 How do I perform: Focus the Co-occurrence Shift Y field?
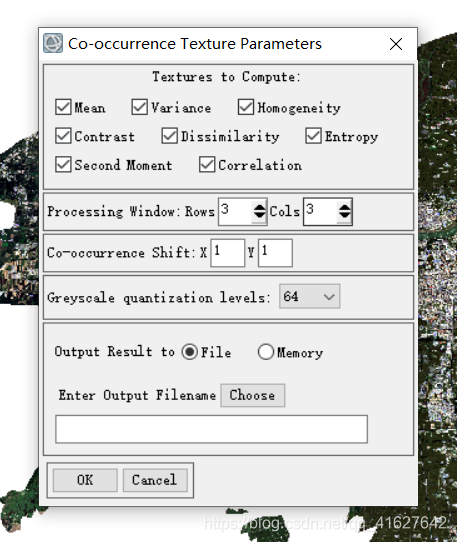tap(275, 253)
